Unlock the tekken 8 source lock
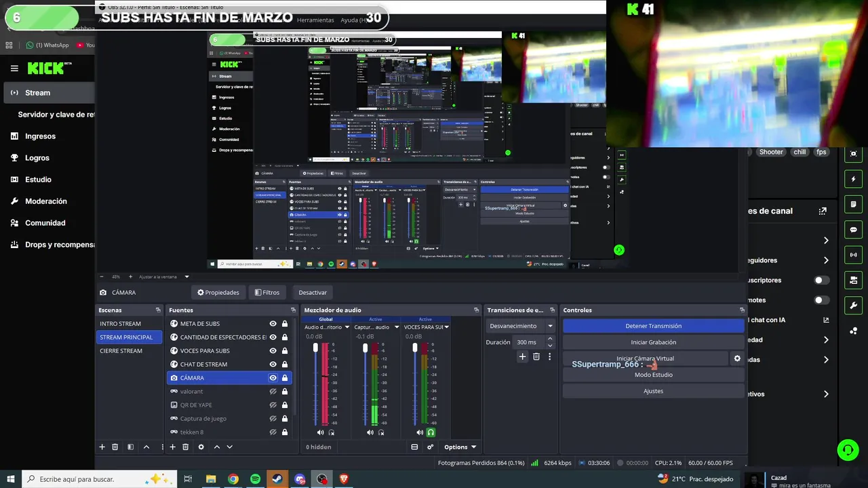The width and height of the screenshot is (868, 488). coord(285,432)
